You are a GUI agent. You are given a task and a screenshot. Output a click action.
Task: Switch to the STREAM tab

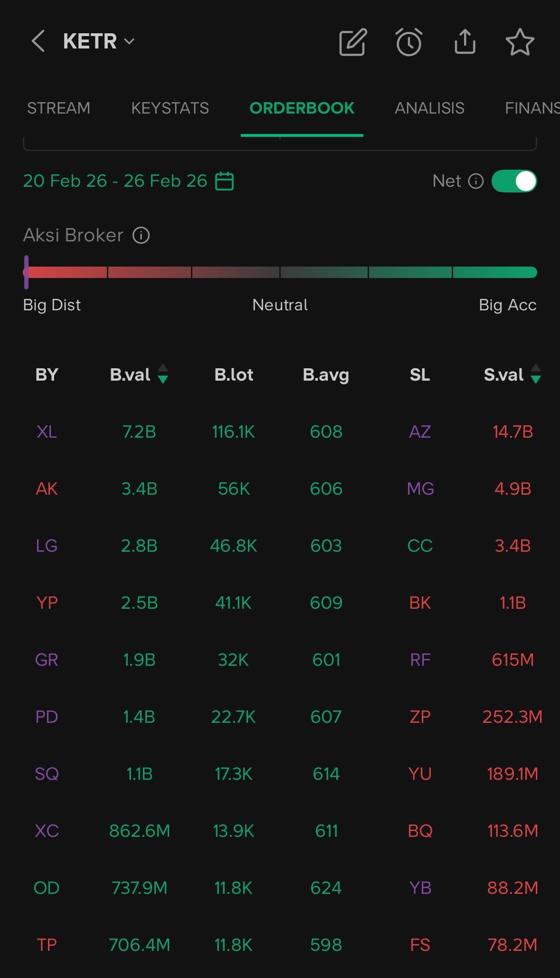58,108
